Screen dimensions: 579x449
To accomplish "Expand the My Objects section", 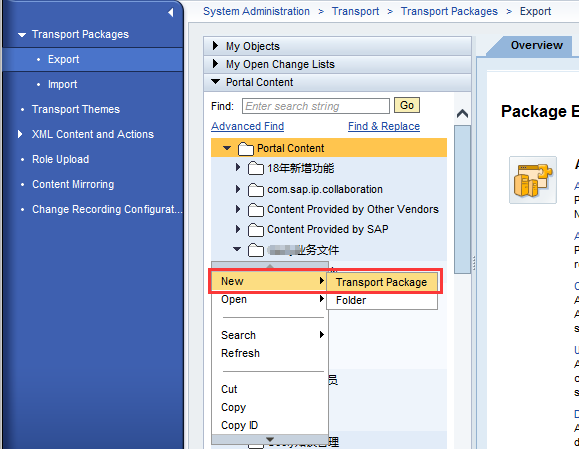I will click(x=215, y=46).
